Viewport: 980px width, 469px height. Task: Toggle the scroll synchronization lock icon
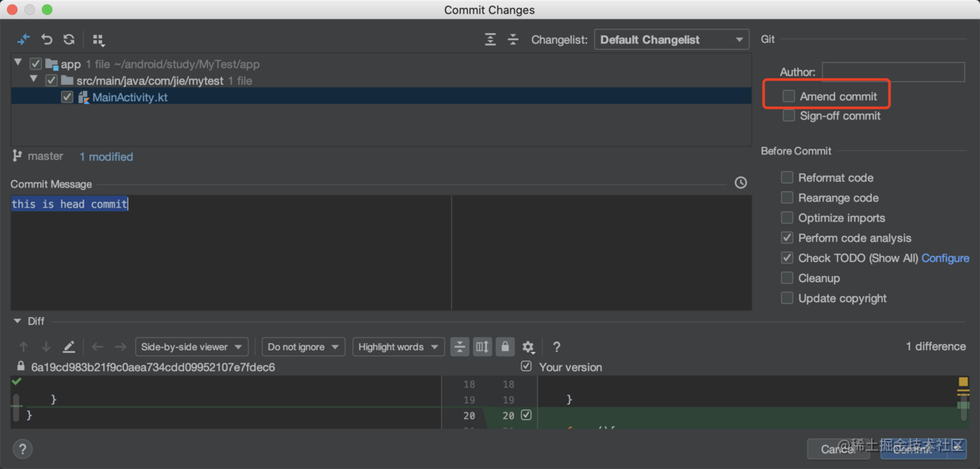tap(505, 346)
